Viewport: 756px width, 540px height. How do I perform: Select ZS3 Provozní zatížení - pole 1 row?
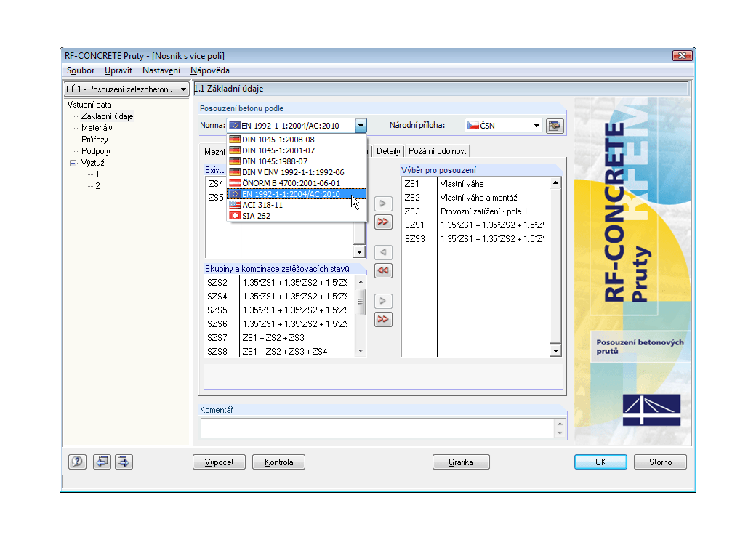tap(475, 211)
